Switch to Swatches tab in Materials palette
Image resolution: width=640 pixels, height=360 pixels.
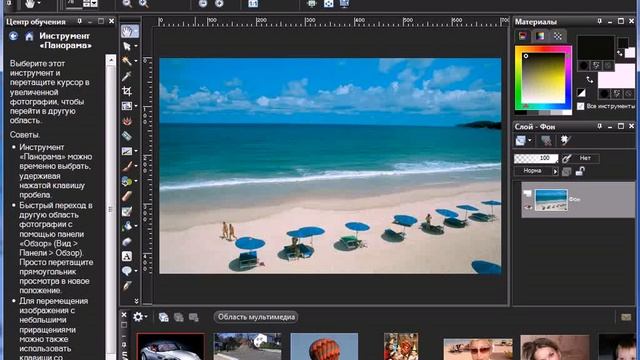(x=558, y=36)
